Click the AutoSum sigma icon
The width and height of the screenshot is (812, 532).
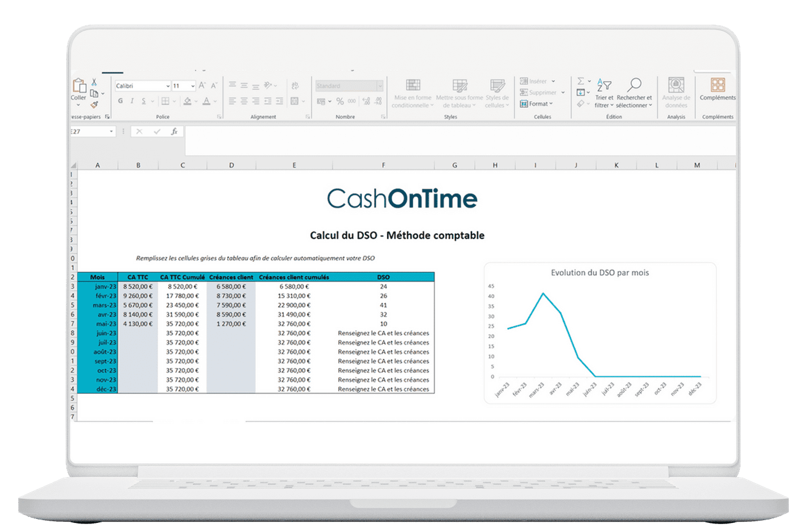(581, 81)
